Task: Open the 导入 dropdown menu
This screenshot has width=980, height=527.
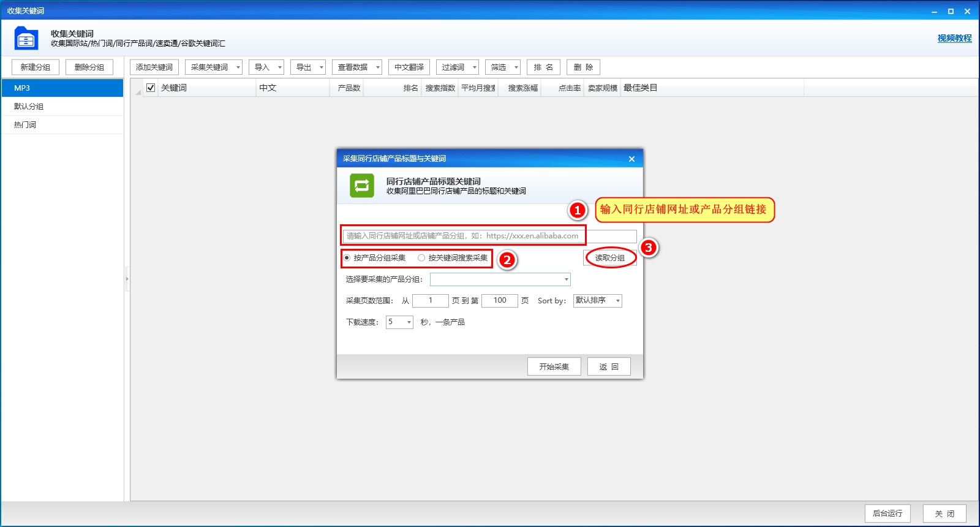Action: click(266, 67)
